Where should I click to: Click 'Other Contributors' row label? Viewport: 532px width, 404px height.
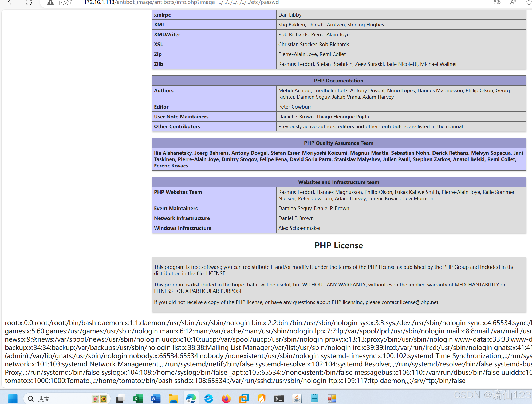pos(177,126)
